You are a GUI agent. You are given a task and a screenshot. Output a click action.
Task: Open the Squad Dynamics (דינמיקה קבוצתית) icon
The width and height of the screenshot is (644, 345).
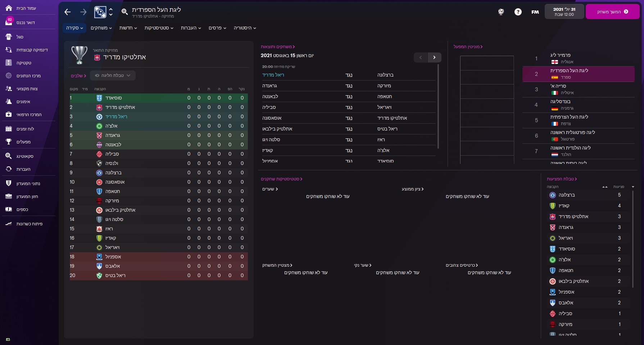coord(9,50)
